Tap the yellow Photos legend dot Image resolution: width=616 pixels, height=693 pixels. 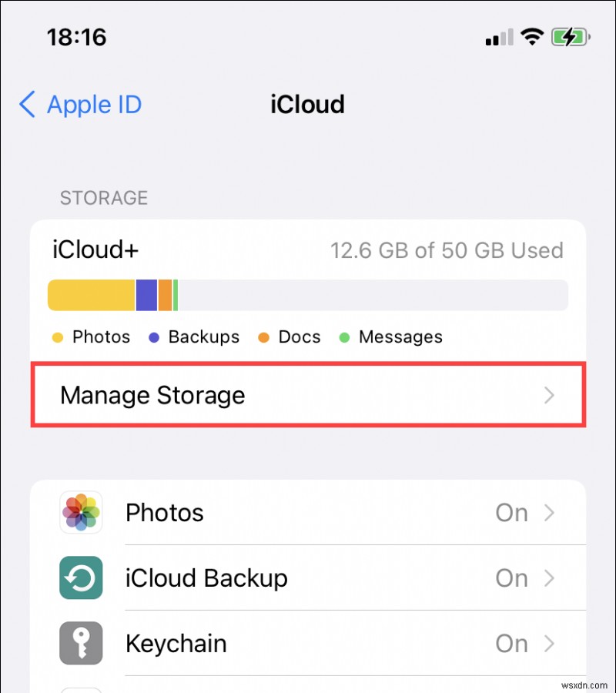57,337
